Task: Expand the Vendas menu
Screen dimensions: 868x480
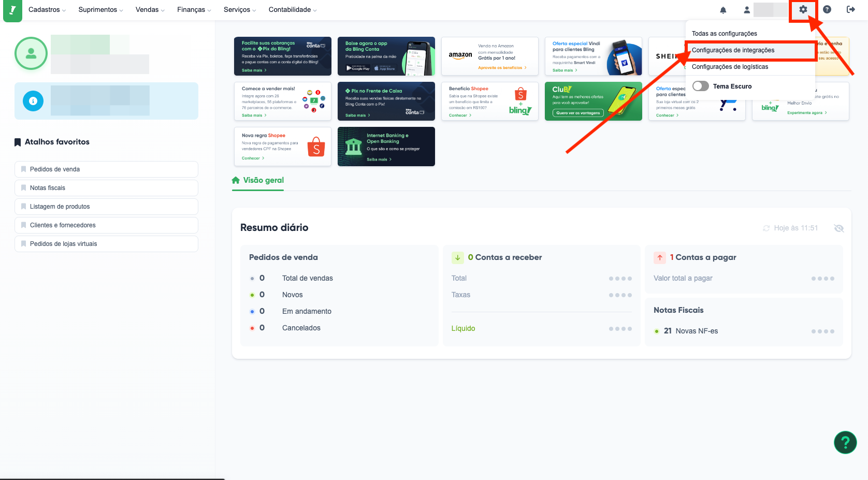Action: (150, 10)
